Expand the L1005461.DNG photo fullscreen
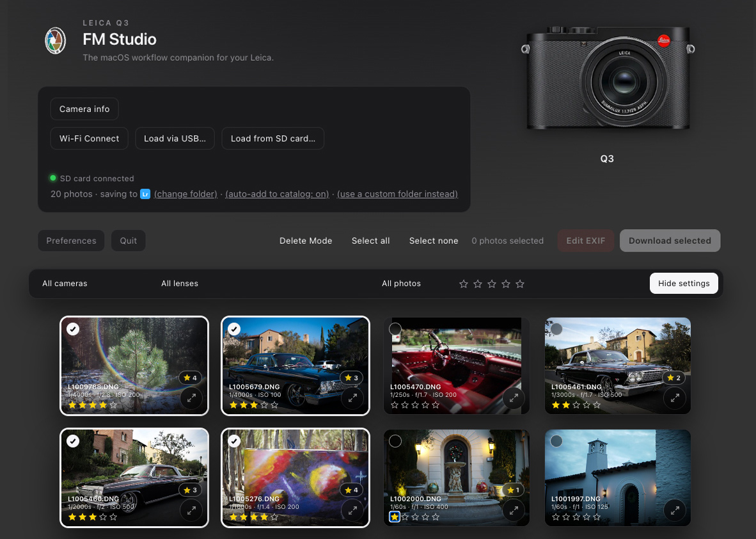This screenshot has width=756, height=539. pyautogui.click(x=675, y=398)
